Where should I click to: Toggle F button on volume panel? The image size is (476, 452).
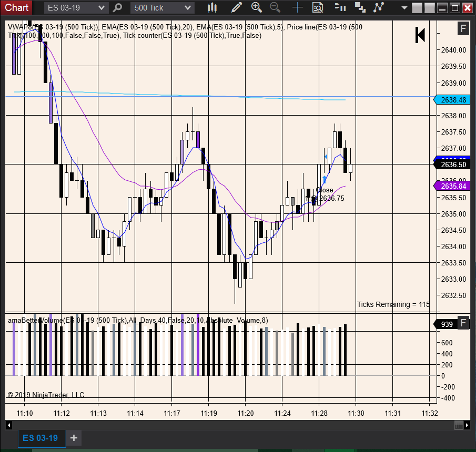(463, 323)
